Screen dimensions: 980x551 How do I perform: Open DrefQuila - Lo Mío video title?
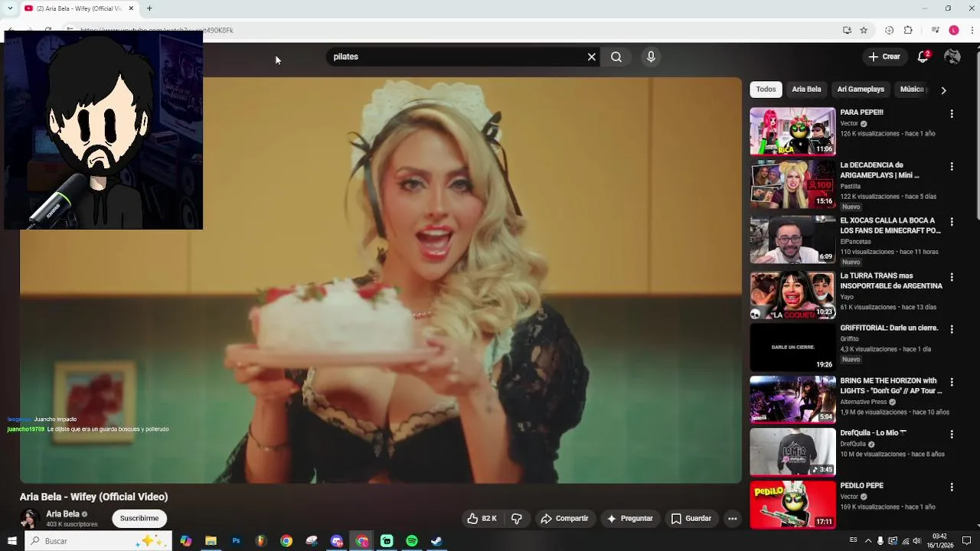(x=874, y=433)
